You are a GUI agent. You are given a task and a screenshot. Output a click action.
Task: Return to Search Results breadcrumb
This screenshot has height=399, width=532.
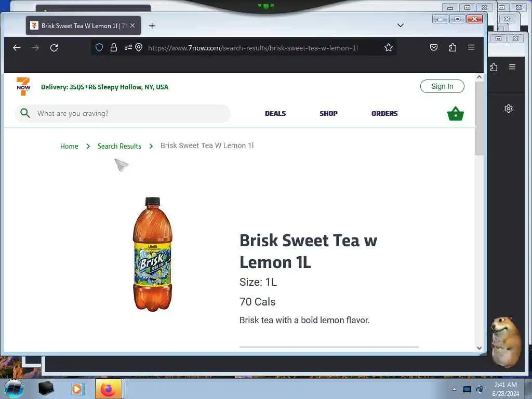click(x=119, y=146)
